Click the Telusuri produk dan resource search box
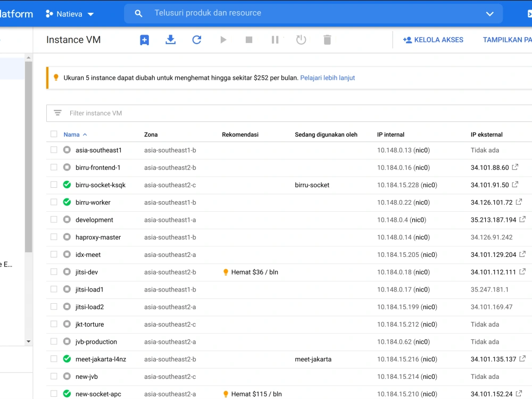The height and width of the screenshot is (399, 532). click(313, 14)
